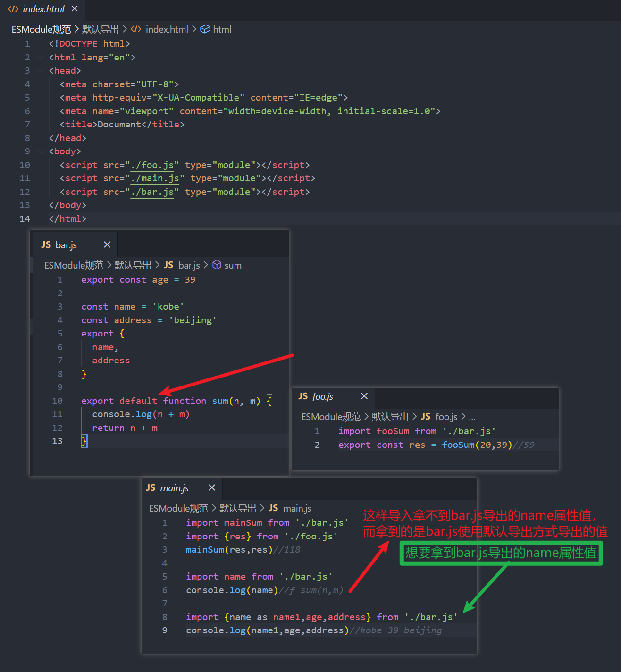Switch to the index.html editor tab
Image resolution: width=621 pixels, height=672 pixels.
42,9
